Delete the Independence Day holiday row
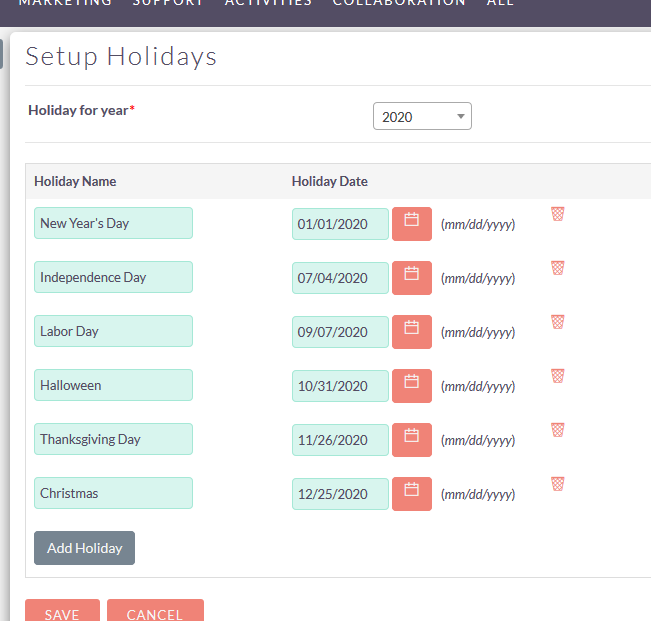The width and height of the screenshot is (651, 621). point(558,268)
